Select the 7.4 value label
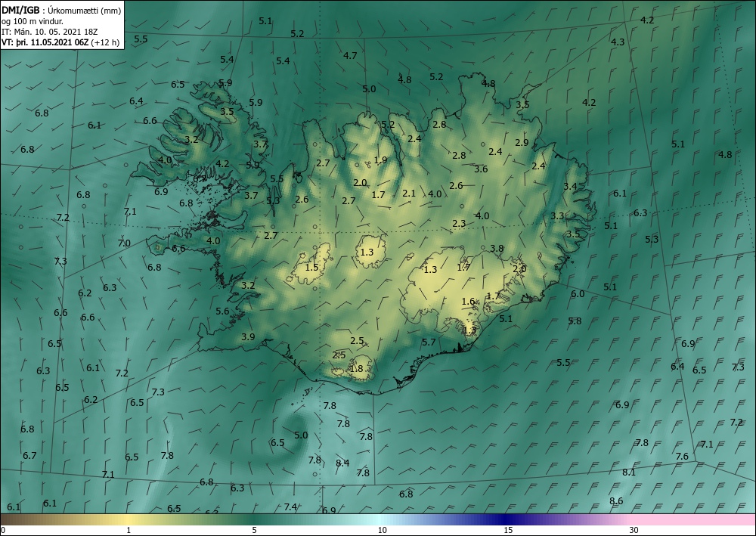The width and height of the screenshot is (756, 536). [x=290, y=507]
